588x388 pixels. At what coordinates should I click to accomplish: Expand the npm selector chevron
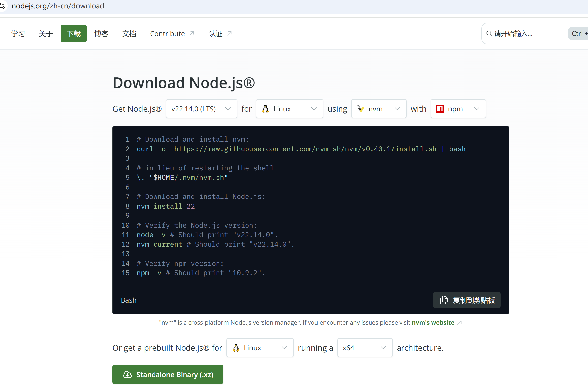[x=476, y=109]
